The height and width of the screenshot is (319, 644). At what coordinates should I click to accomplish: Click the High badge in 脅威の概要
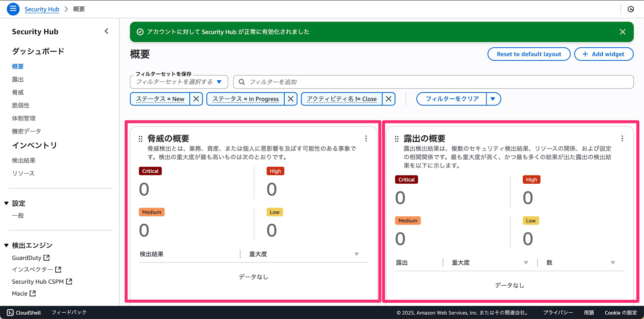(275, 171)
